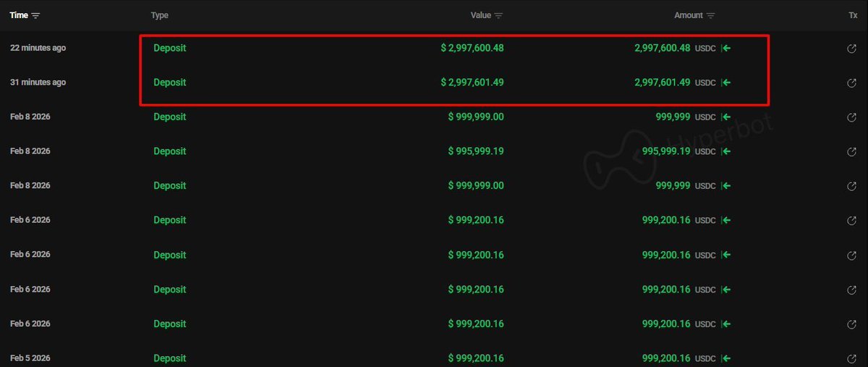This screenshot has height=367, width=868.
Task: Click the '22 minutes ago' timestamp
Action: 38,48
